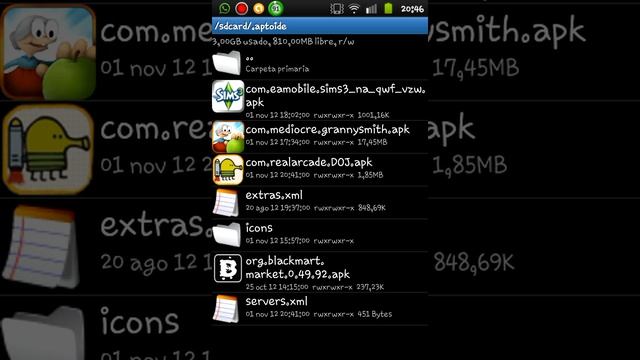The width and height of the screenshot is (640, 360).
Task: Tap the Sims 3 app icon in phone list
Action: [228, 96]
